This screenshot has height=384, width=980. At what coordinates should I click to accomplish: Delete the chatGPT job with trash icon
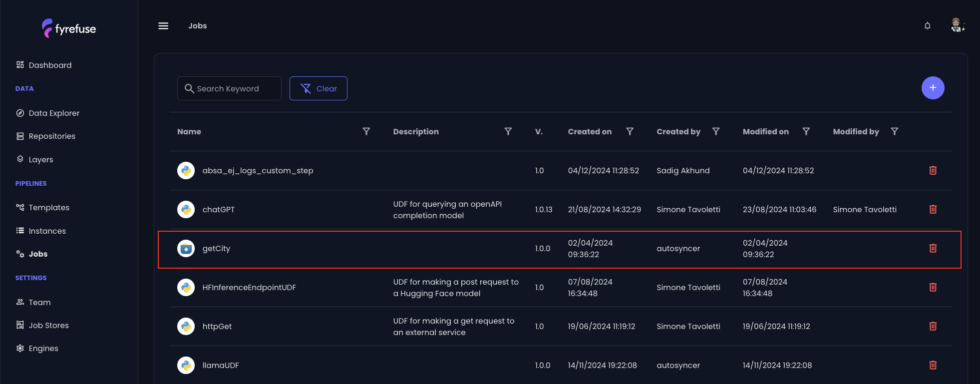pyautogui.click(x=933, y=209)
